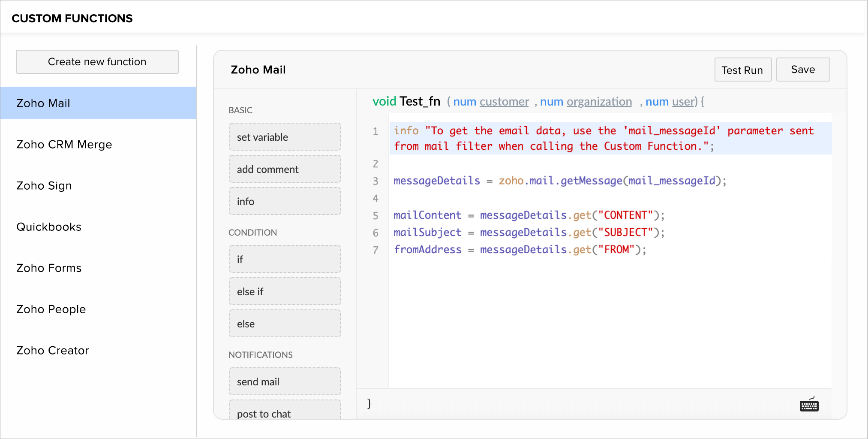Click the void return type

click(x=384, y=101)
